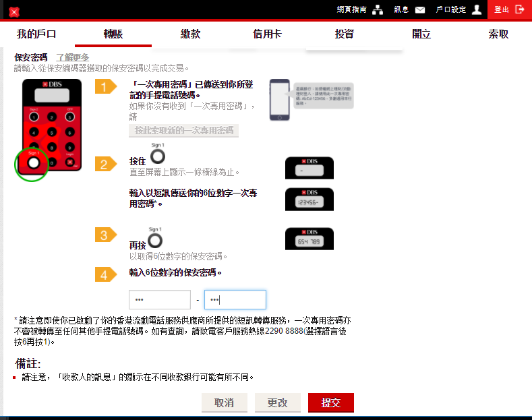This screenshot has height=420, width=532.
Task: Click the DBS logo in top-left corner
Action: tap(14, 11)
